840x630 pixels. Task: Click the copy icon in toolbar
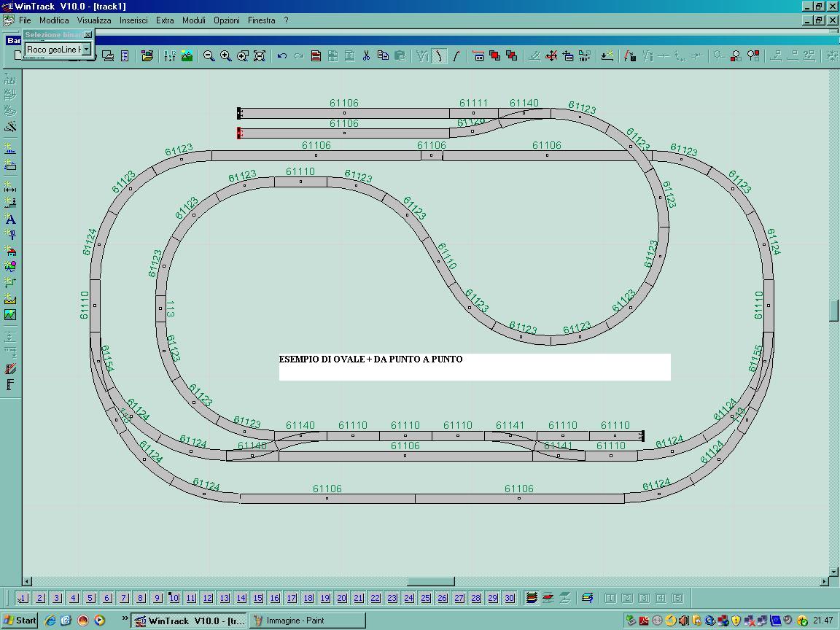[383, 55]
